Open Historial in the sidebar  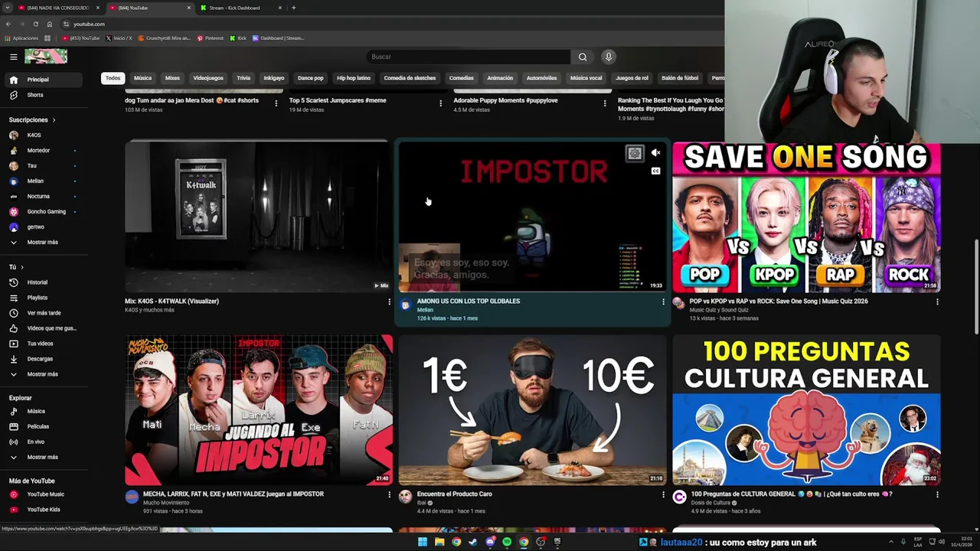click(44, 282)
